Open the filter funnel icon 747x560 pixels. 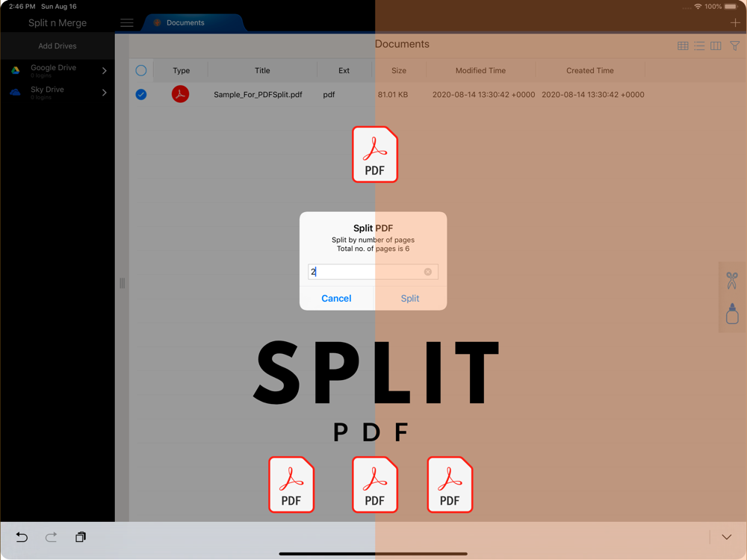click(x=734, y=46)
